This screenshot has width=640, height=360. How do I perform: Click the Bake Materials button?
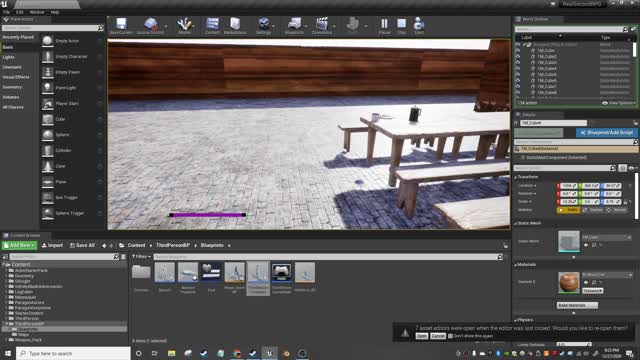click(x=577, y=305)
